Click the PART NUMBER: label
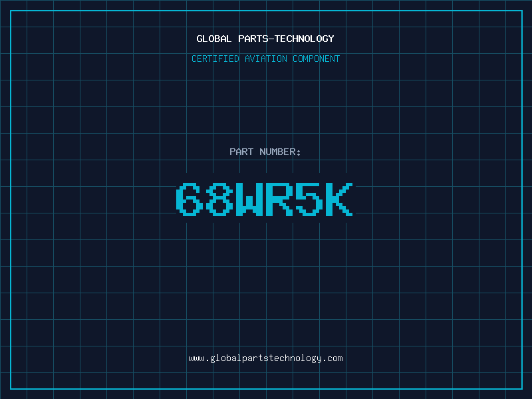Image resolution: width=532 pixels, height=399 pixels. click(265, 152)
